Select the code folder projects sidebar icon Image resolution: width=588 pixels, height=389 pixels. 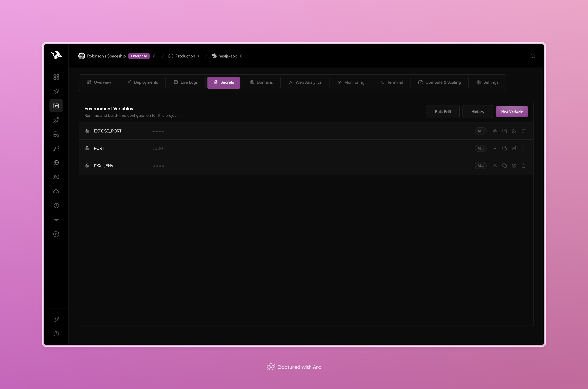[56, 106]
